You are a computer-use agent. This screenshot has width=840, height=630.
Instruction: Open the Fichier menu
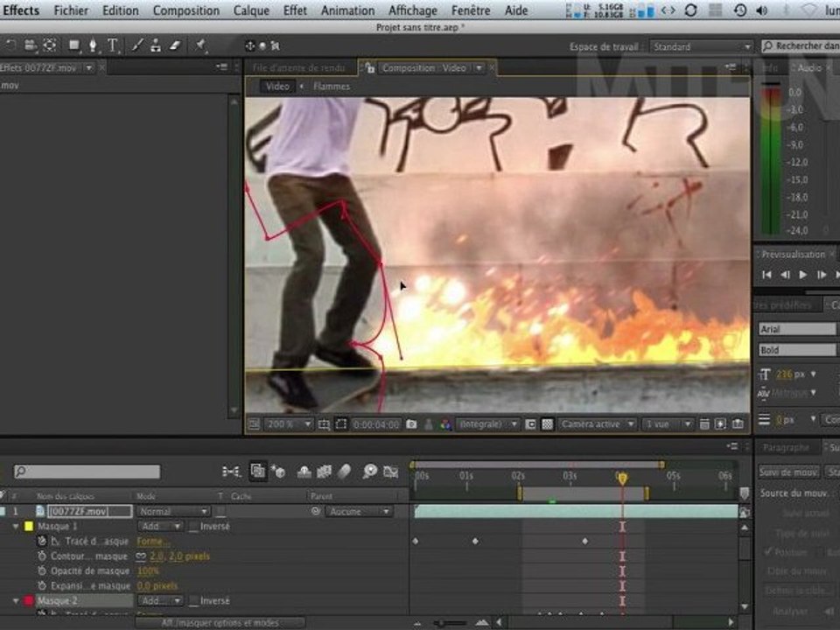pos(71,10)
